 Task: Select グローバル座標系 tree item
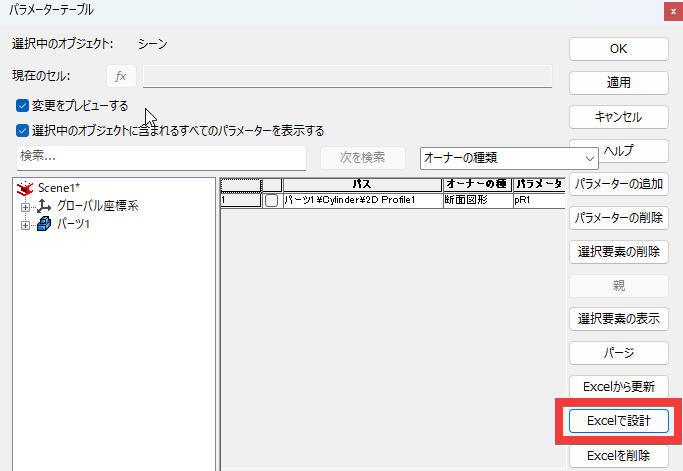pyautogui.click(x=98, y=206)
